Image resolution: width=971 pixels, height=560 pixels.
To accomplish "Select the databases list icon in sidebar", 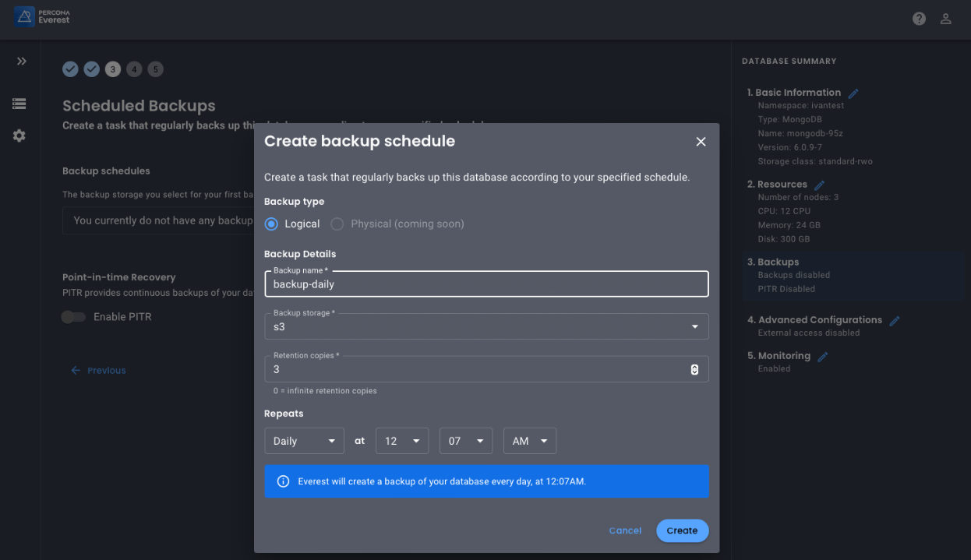I will click(19, 103).
